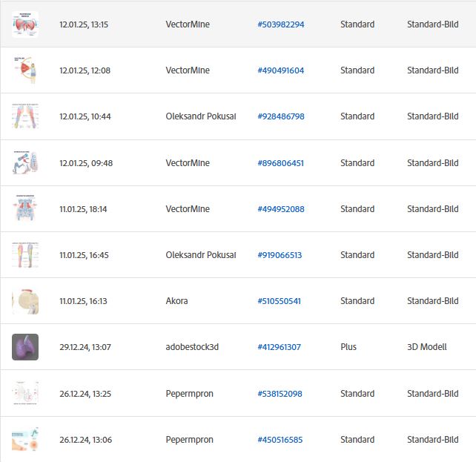Click thumbnail of the 12.01.25, 12:08 row
Screen dimensions: 476x462
click(x=25, y=70)
